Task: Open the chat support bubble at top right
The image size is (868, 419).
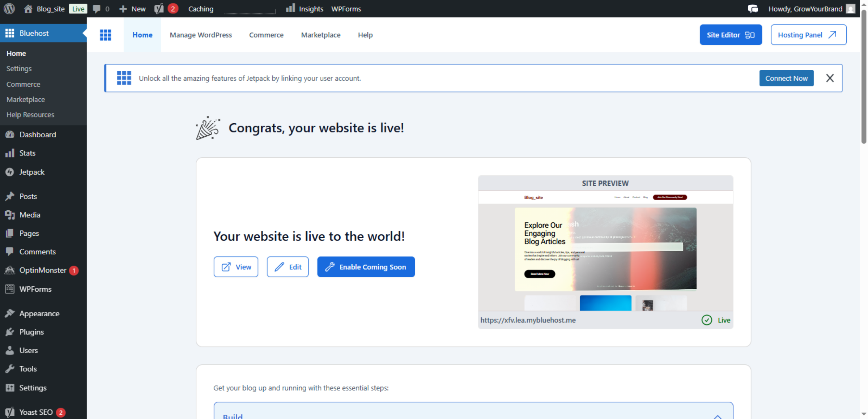Action: tap(753, 8)
